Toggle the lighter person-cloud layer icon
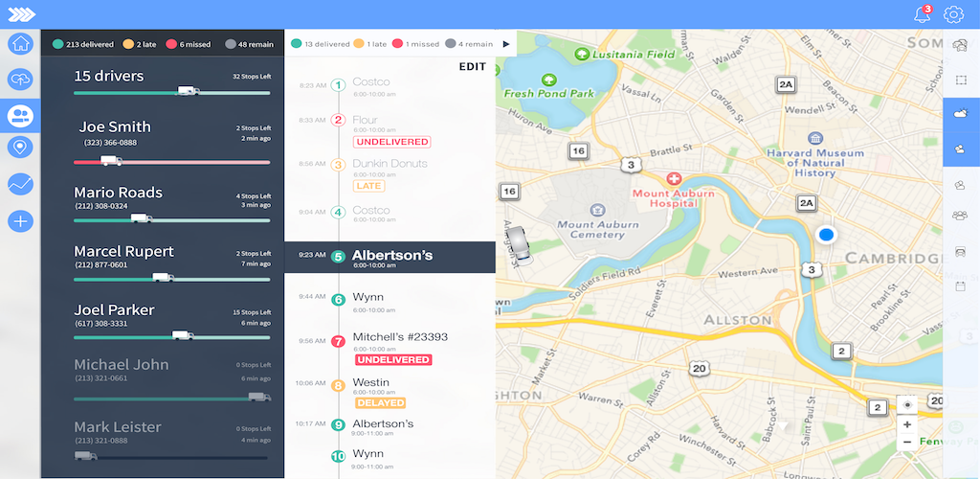This screenshot has width=980, height=479. pos(960,185)
